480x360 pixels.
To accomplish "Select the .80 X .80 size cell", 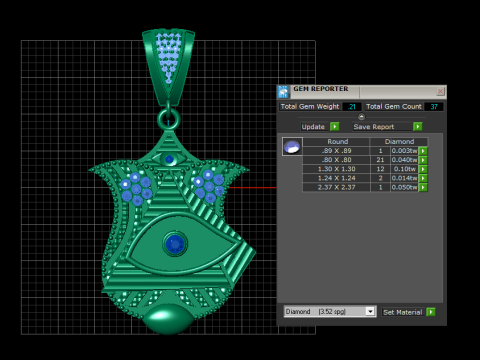I will point(336,160).
